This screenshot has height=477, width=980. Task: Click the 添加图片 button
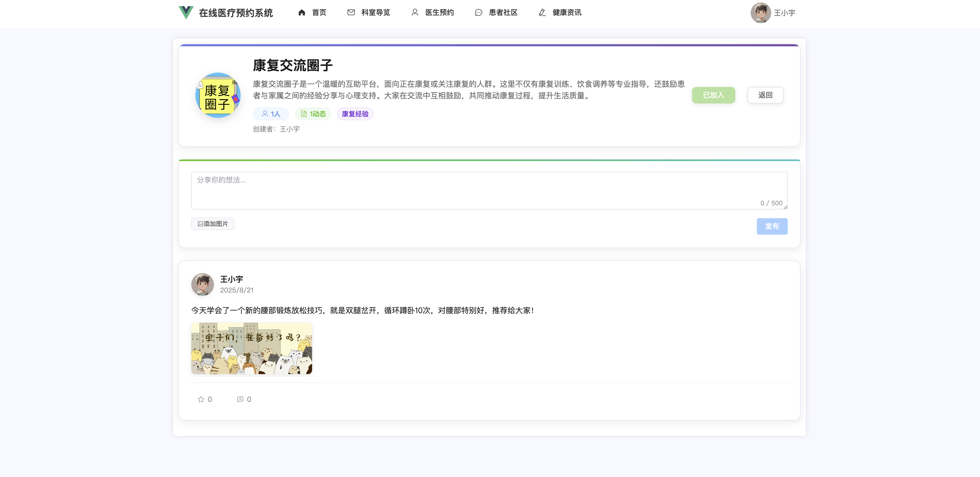(213, 224)
